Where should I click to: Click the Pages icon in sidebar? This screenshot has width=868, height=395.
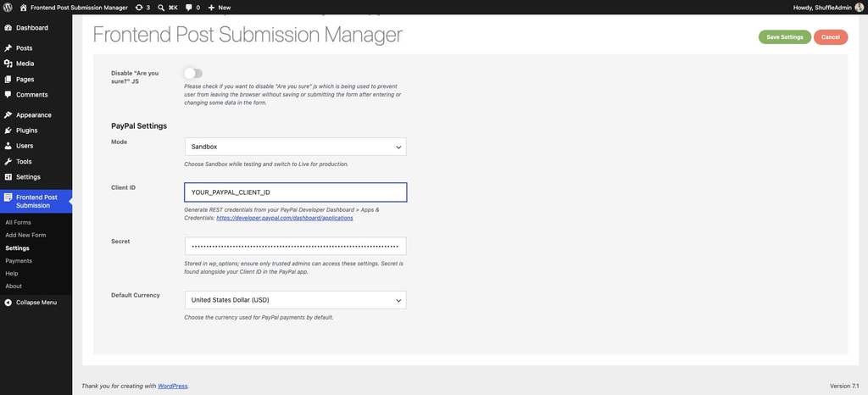pyautogui.click(x=8, y=79)
